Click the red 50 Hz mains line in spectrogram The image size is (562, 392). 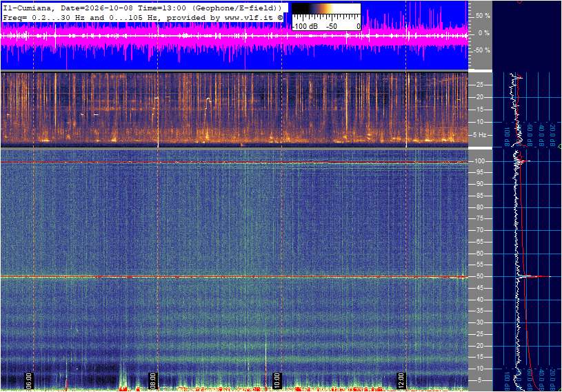tap(234, 277)
